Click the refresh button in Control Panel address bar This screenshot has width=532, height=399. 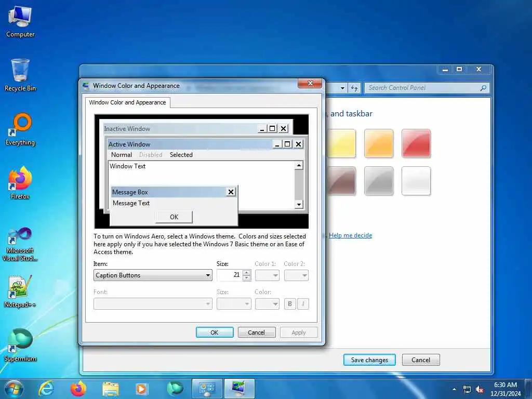click(354, 88)
